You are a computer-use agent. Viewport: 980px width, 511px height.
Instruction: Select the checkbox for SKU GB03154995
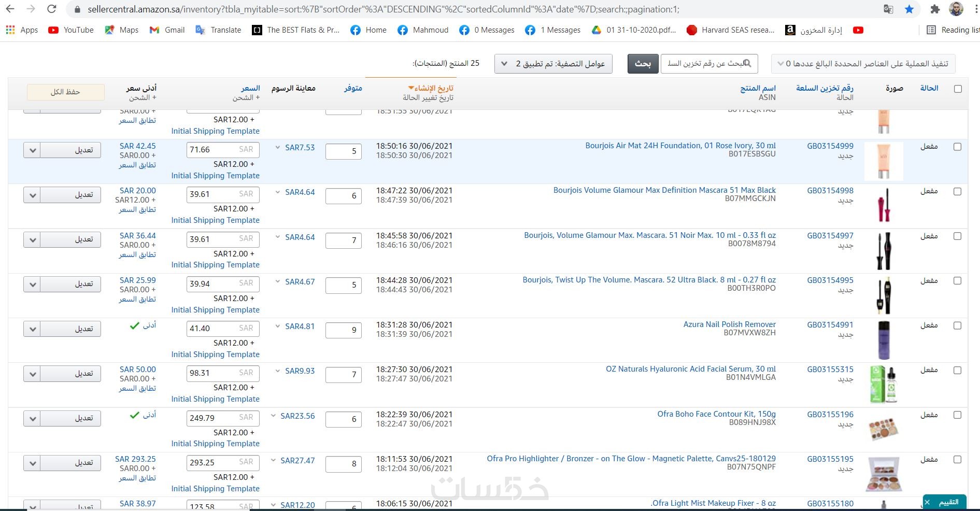tap(958, 280)
